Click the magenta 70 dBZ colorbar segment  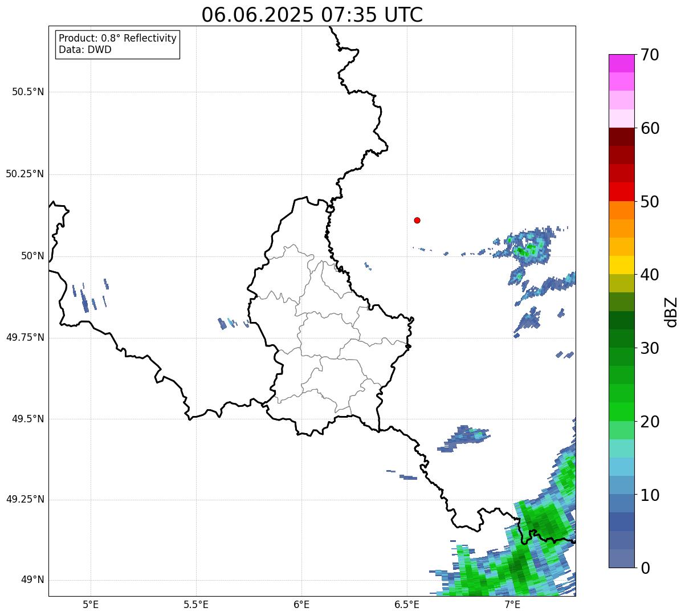click(621, 63)
